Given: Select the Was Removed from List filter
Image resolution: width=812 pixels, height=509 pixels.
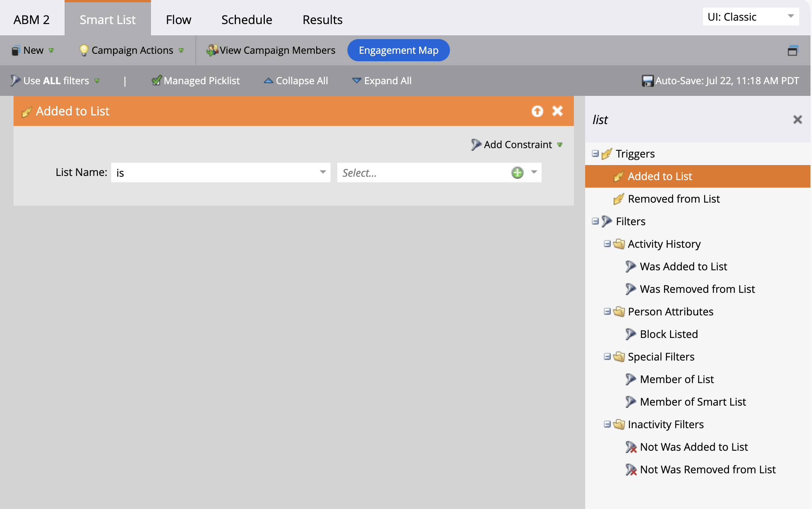Looking at the screenshot, I should click(x=697, y=289).
